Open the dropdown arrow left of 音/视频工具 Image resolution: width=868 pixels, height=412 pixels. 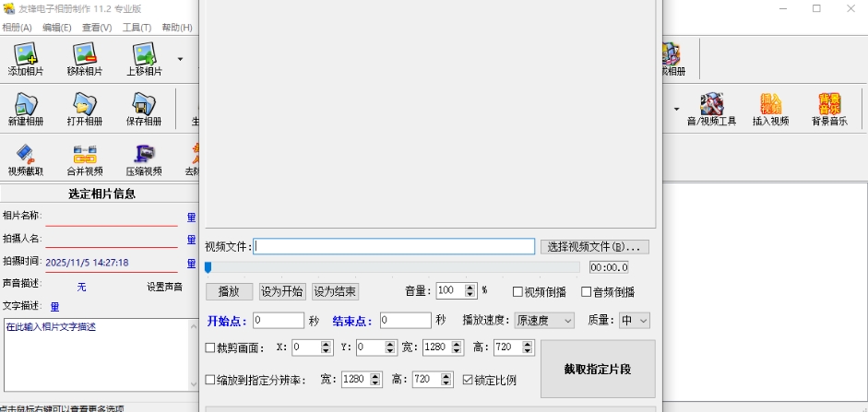tap(676, 109)
